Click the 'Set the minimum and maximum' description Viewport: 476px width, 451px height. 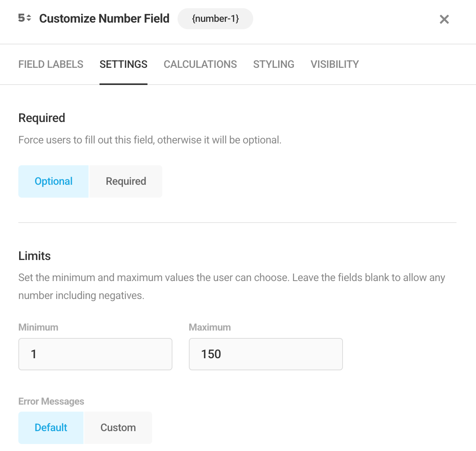pyautogui.click(x=232, y=287)
